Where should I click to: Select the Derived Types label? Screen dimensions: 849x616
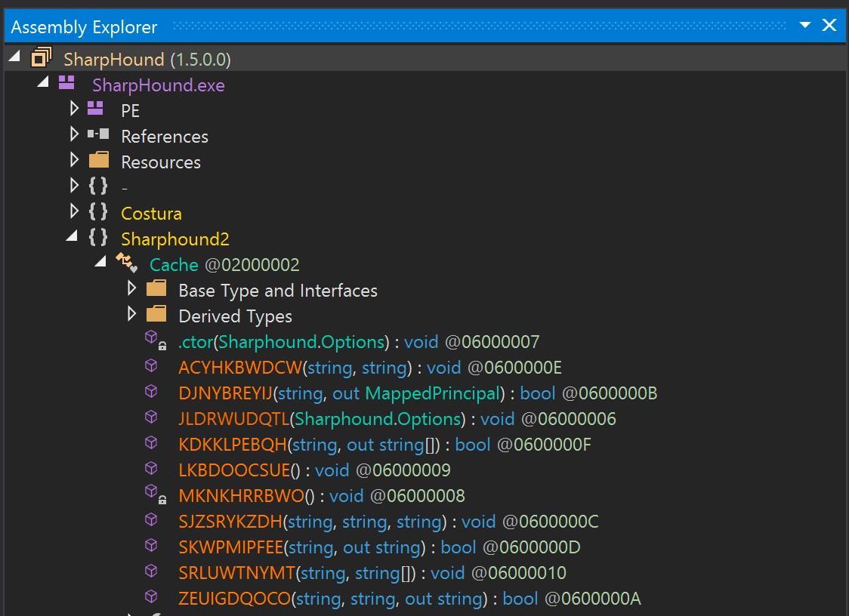(x=236, y=316)
